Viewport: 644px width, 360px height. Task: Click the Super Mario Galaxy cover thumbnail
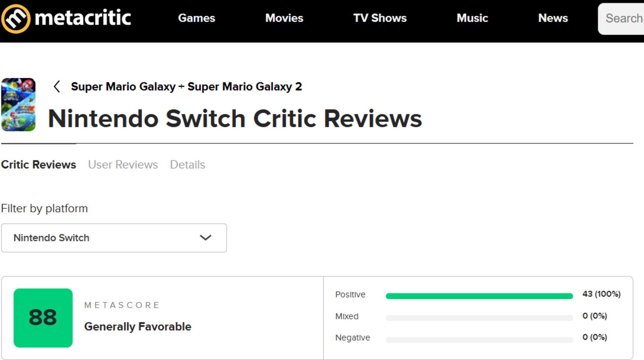(x=18, y=105)
